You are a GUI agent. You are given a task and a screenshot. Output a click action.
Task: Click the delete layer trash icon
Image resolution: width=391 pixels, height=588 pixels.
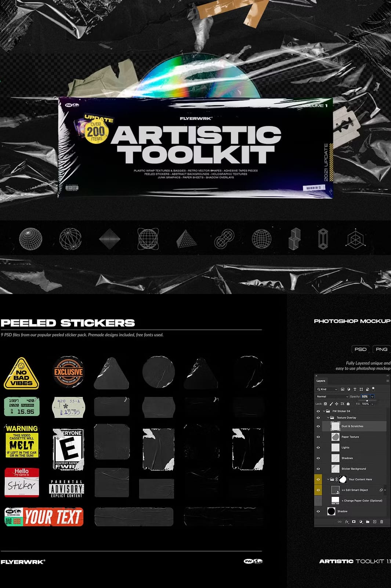click(x=381, y=522)
